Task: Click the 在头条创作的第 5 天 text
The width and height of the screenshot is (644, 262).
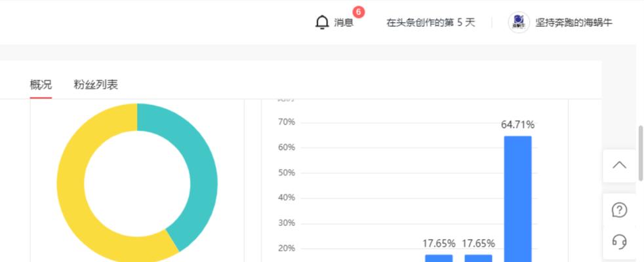Action: pyautogui.click(x=430, y=22)
